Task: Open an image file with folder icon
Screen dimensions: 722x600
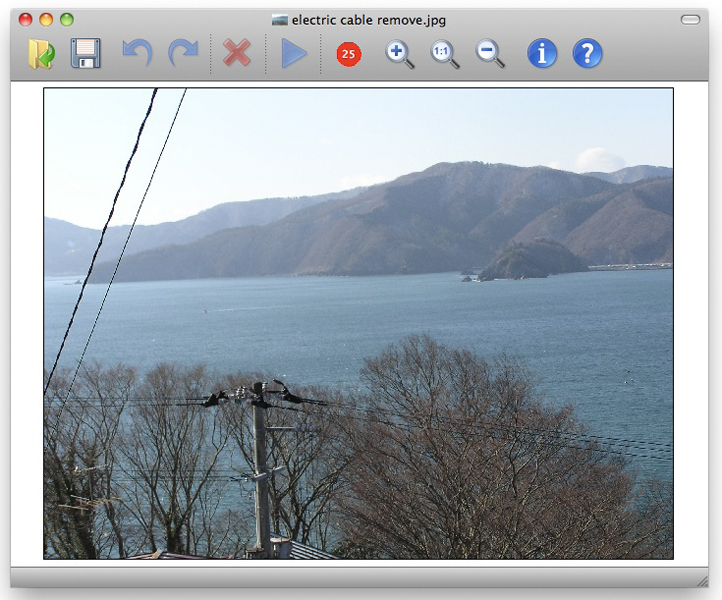Action: pyautogui.click(x=41, y=53)
